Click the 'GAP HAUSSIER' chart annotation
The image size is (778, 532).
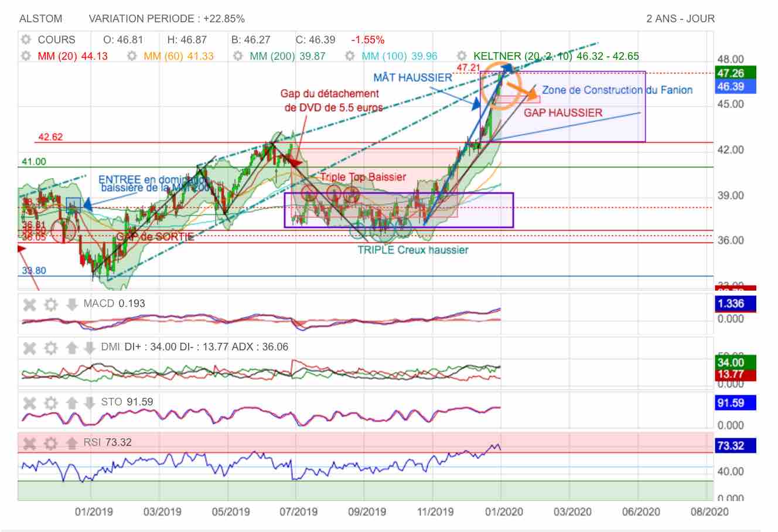pos(563,112)
